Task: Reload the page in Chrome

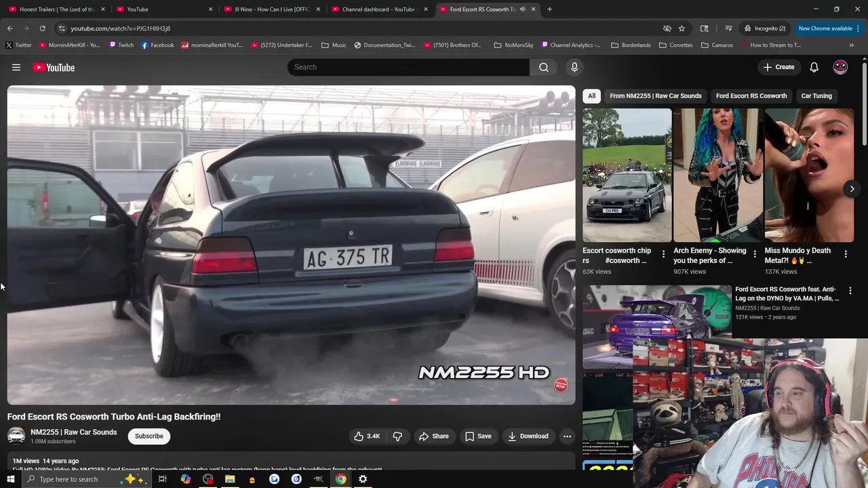Action: pyautogui.click(x=42, y=28)
